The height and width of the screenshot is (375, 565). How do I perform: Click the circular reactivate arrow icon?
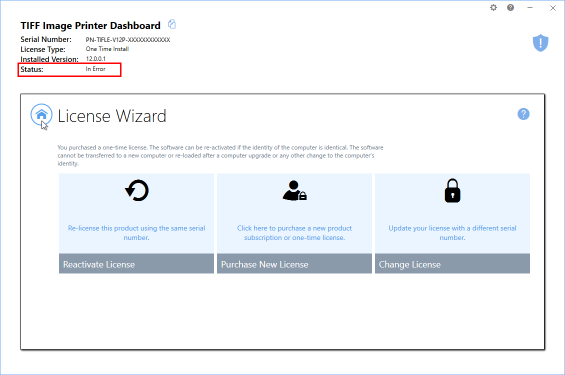point(137,190)
